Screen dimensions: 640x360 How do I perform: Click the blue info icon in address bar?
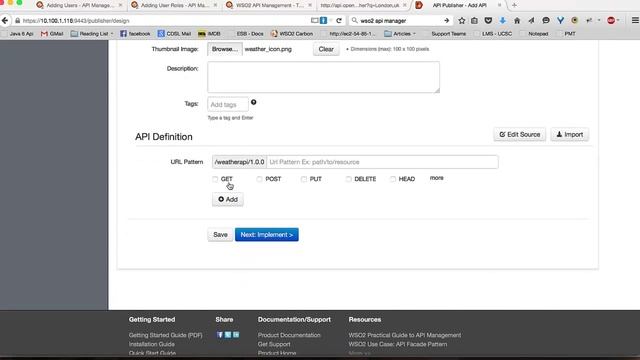pyautogui.click(x=323, y=20)
